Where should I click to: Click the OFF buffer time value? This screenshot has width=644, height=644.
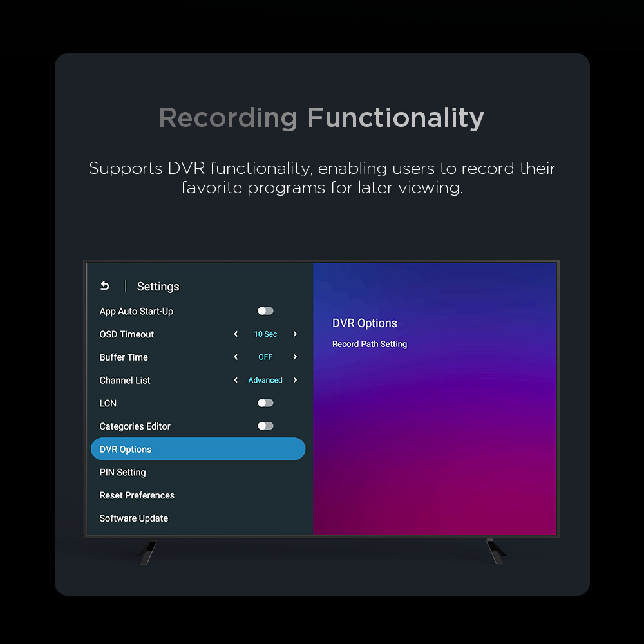pyautogui.click(x=265, y=357)
